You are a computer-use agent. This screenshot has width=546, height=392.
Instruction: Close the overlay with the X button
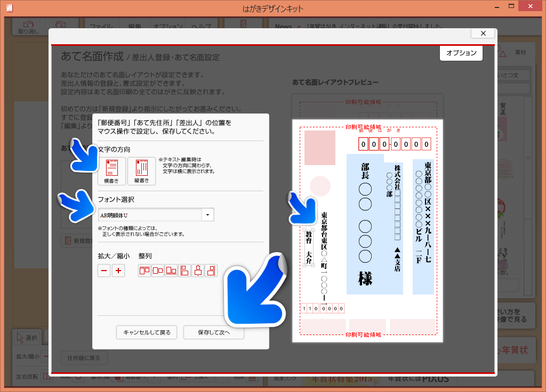(x=483, y=33)
